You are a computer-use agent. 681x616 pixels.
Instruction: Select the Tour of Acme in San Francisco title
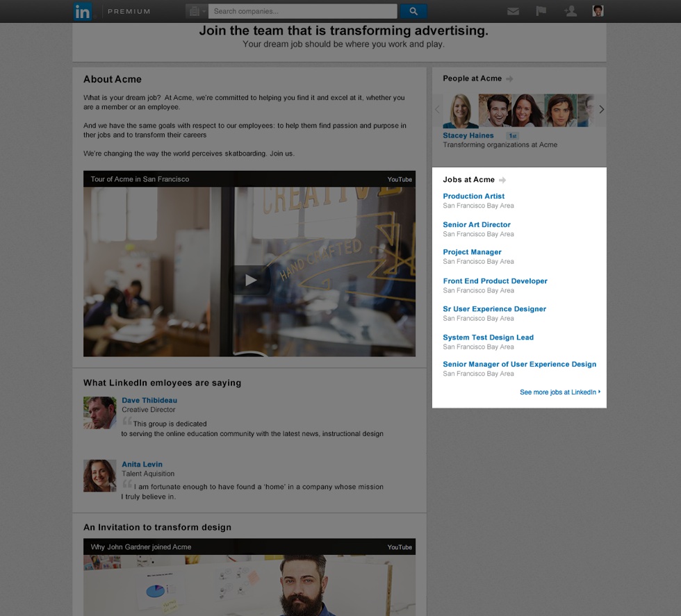click(x=140, y=179)
